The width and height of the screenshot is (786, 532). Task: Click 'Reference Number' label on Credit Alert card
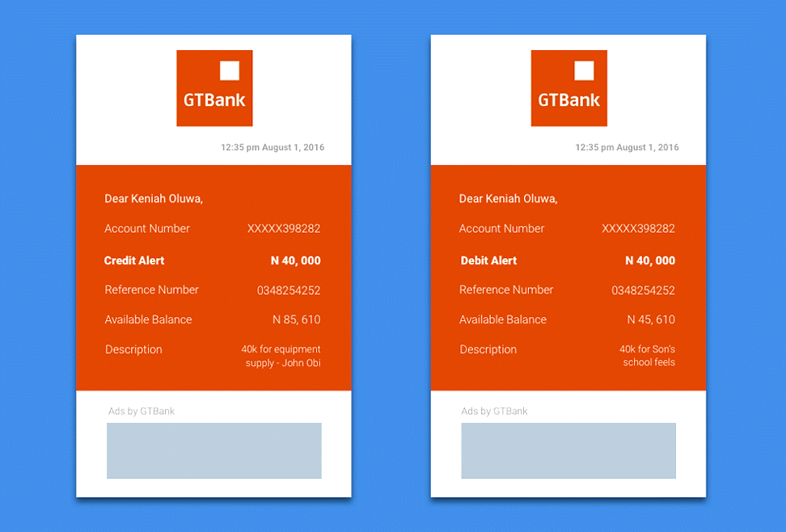152,289
